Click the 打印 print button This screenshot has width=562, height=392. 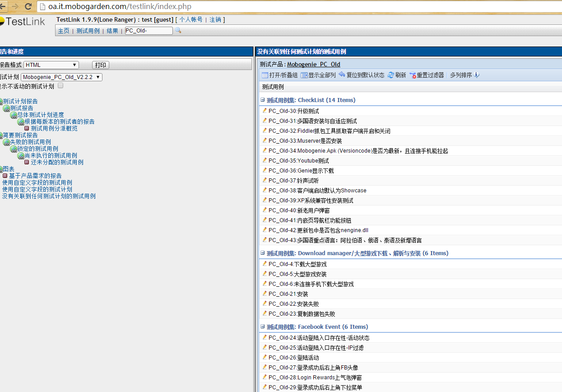(101, 65)
